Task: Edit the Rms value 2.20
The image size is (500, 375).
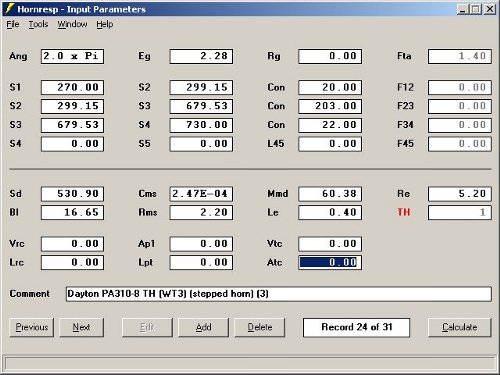Action: point(201,213)
